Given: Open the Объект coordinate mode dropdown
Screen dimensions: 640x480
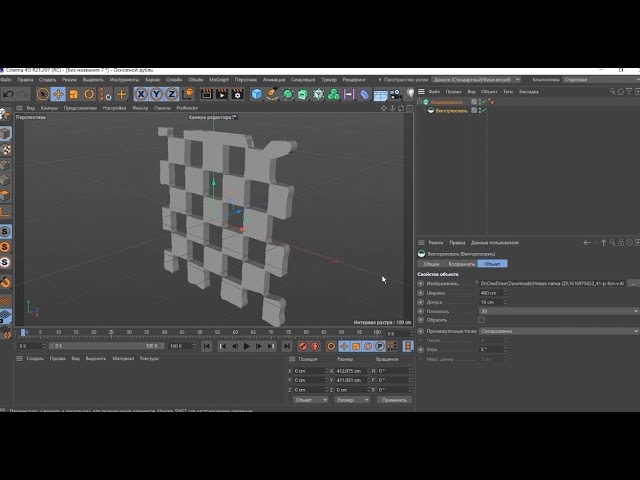Looking at the screenshot, I should click(x=310, y=400).
